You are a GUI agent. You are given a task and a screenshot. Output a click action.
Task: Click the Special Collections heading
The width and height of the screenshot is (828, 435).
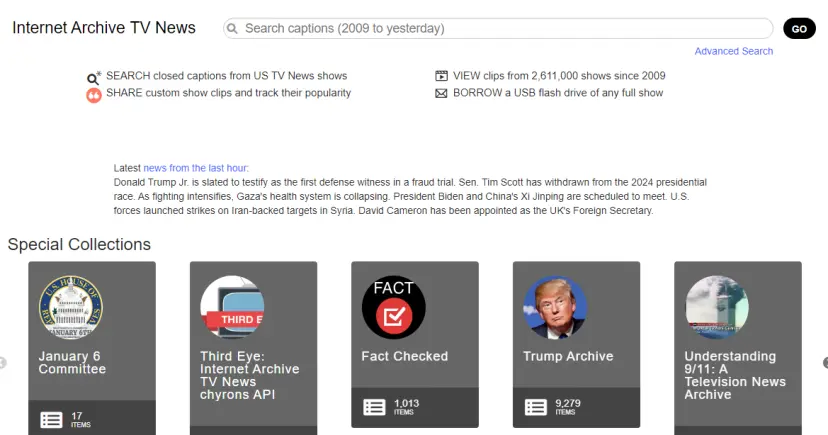pyautogui.click(x=79, y=244)
